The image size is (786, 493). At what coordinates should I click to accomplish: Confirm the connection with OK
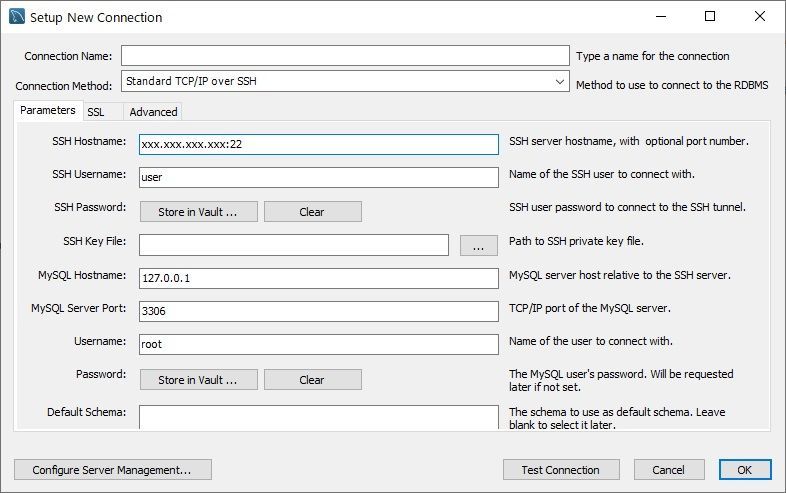(745, 470)
